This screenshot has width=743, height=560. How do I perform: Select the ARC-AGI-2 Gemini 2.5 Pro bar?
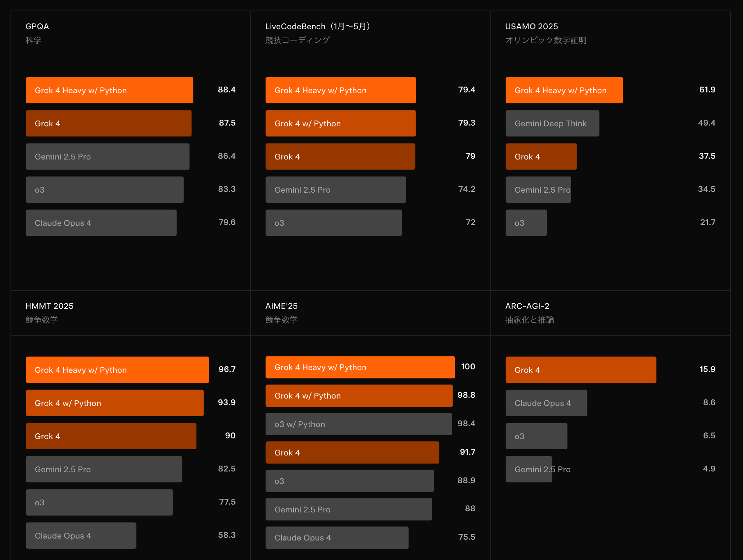tap(529, 469)
